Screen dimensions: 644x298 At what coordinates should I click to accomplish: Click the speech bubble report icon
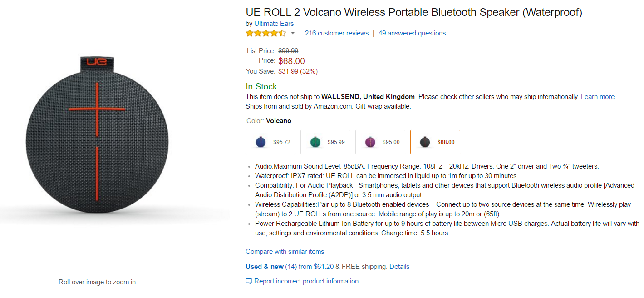point(249,281)
